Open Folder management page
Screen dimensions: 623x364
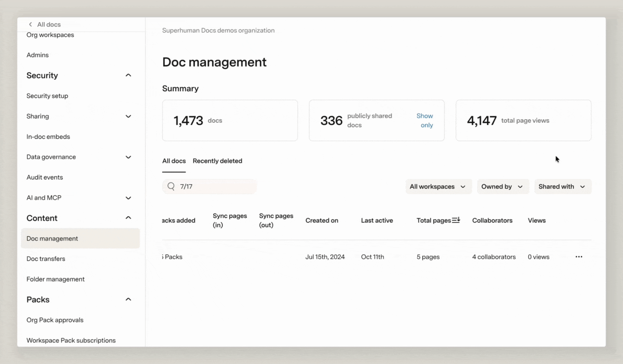pos(55,279)
